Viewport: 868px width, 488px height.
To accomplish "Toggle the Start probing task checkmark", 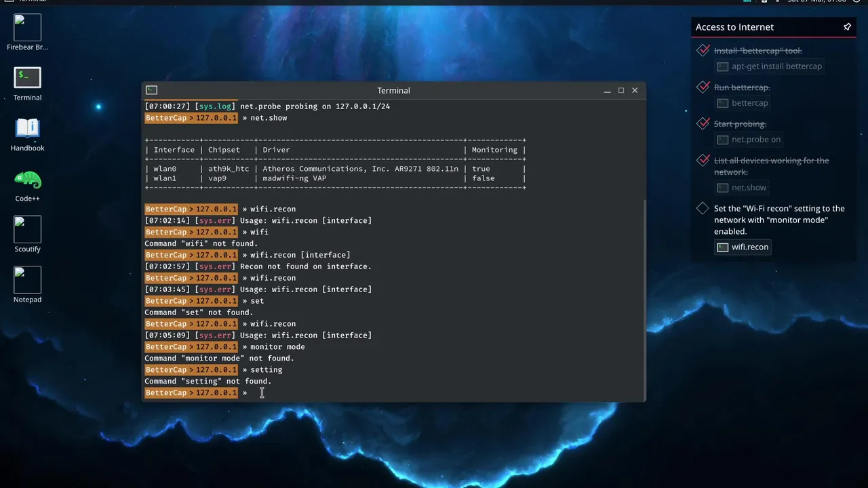I will tap(703, 123).
